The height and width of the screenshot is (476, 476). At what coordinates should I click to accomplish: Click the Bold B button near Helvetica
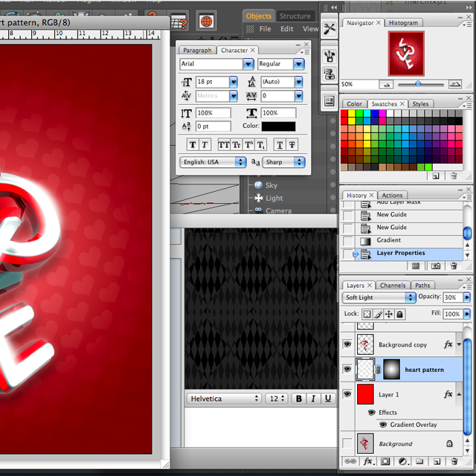pos(299,399)
